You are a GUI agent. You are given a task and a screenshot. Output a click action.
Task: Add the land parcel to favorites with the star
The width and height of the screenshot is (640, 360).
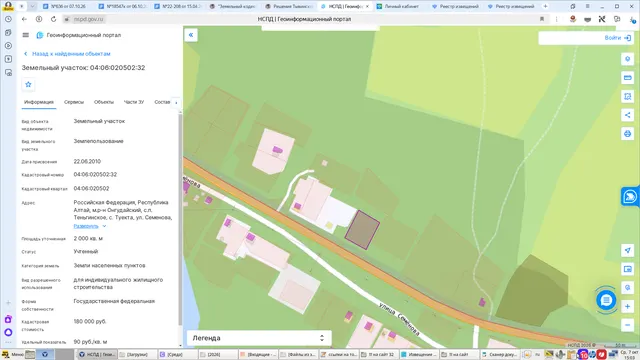pos(28,84)
